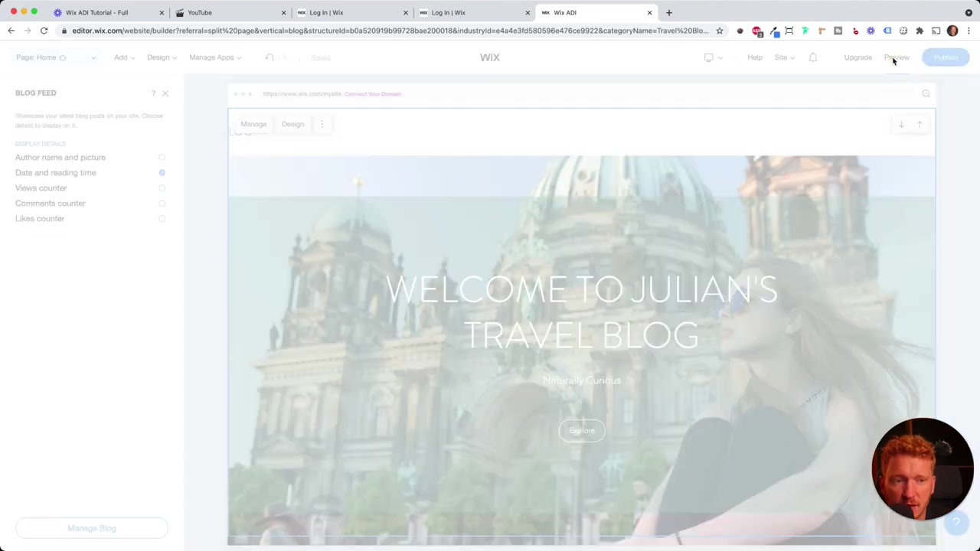Enable Comments counter option
Image resolution: width=980 pixels, height=551 pixels.
pyautogui.click(x=162, y=204)
